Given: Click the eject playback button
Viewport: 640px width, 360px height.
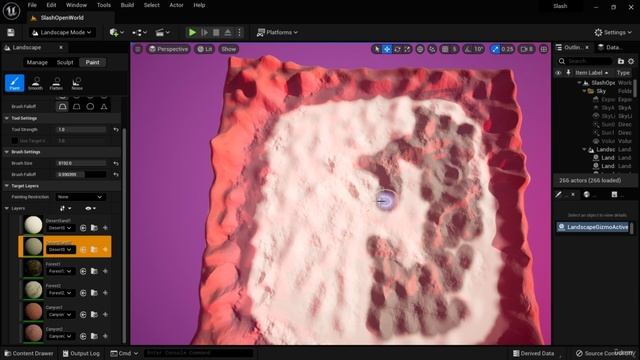Looking at the screenshot, I should 228,32.
